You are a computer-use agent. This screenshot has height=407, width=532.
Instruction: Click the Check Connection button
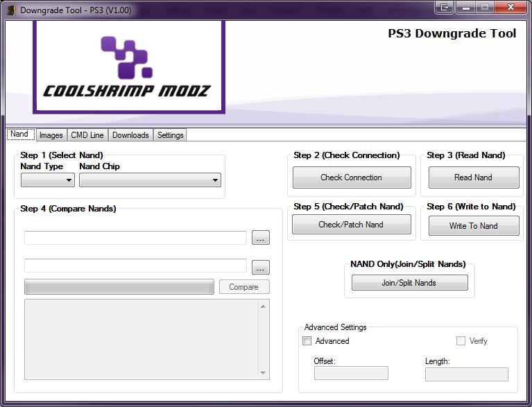352,177
